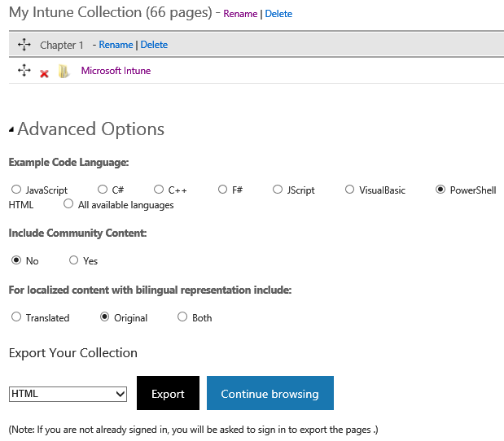Click the folder icon next to Microsoft Intune
The height and width of the screenshot is (441, 504).
(x=64, y=72)
